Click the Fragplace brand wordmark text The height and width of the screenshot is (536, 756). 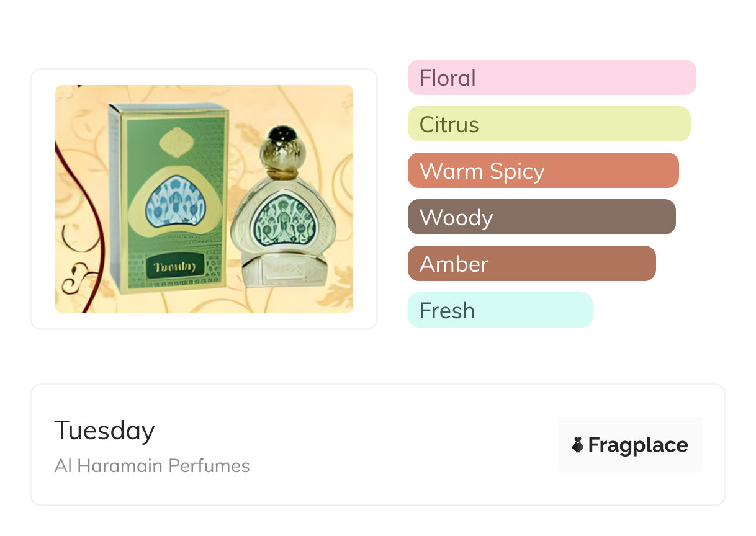click(638, 445)
